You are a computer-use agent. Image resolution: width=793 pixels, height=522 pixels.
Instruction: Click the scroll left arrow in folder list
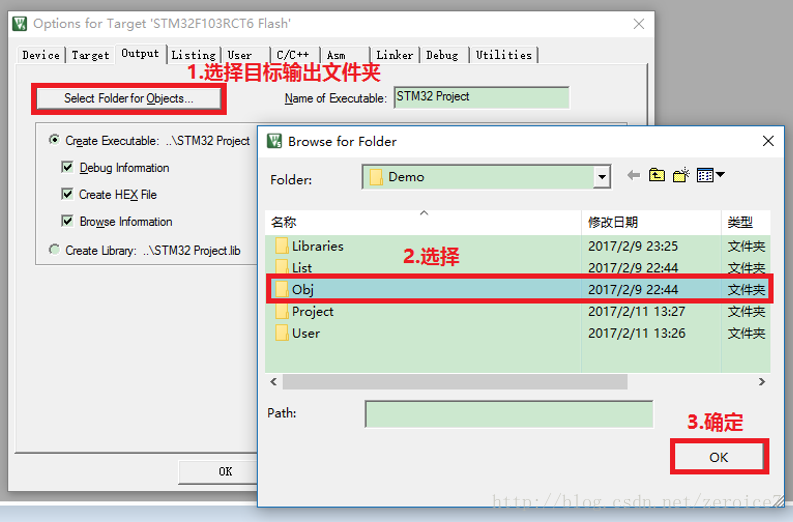(274, 381)
